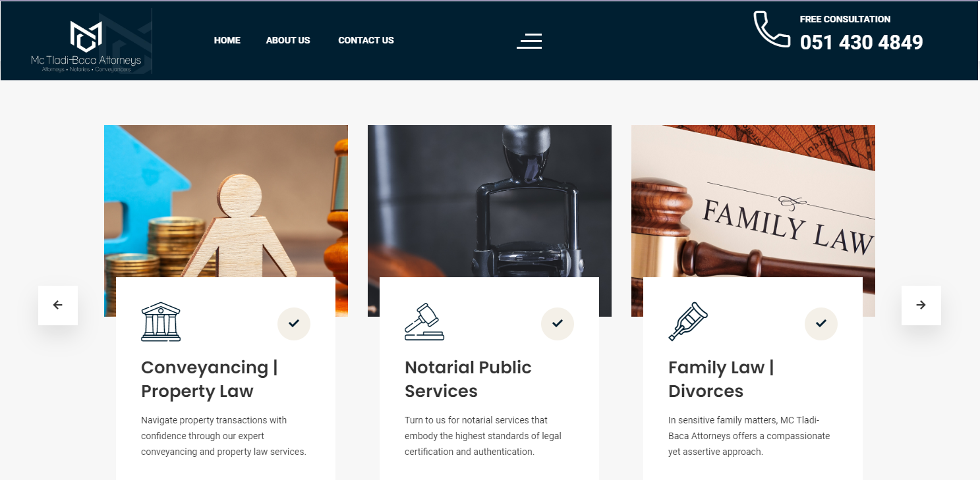Open the Home menu item

tap(227, 40)
